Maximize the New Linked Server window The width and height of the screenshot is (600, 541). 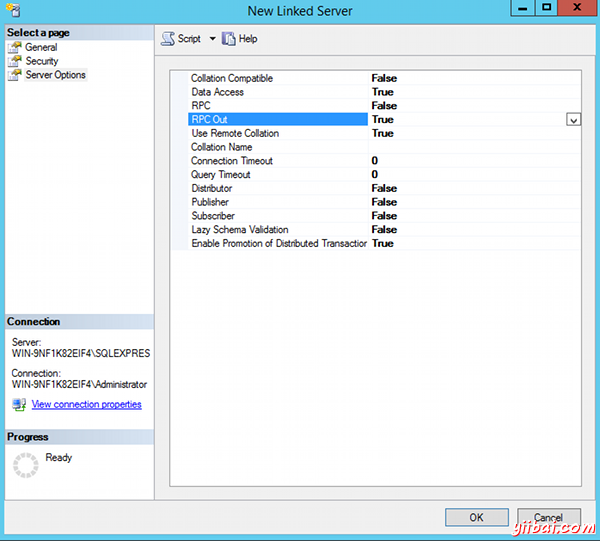(x=546, y=8)
